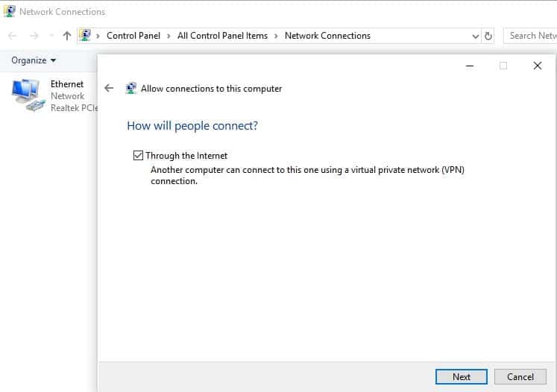Click Explorer's back navigation arrow
The height and width of the screenshot is (392, 557).
13,36
